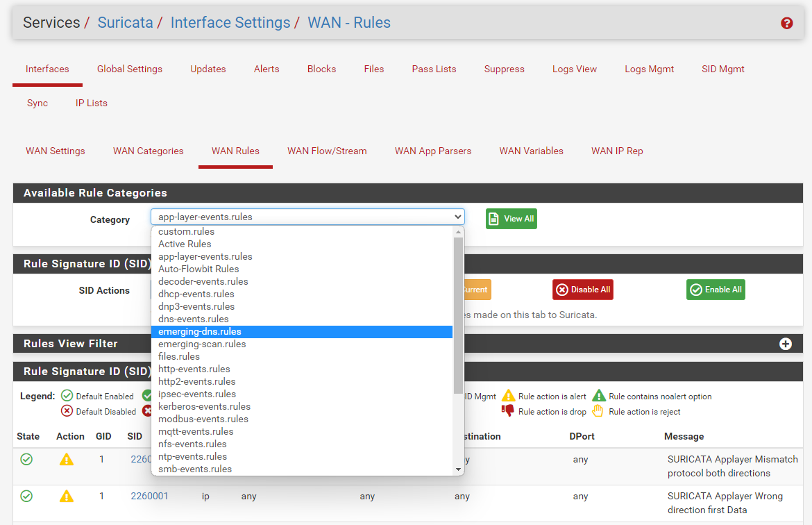Open the Blocks tab
Viewport: 812px width, 525px height.
(x=321, y=69)
